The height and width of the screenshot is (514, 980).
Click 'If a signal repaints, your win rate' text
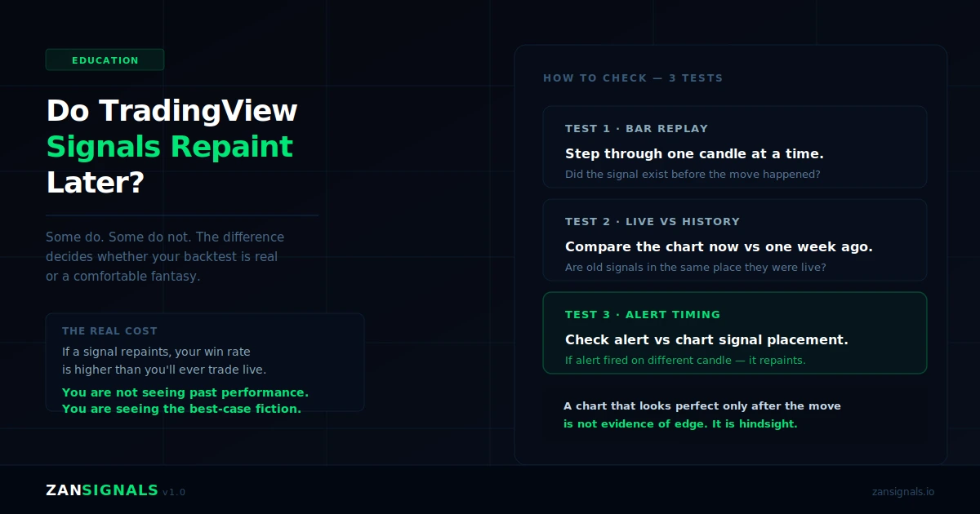[156, 352]
